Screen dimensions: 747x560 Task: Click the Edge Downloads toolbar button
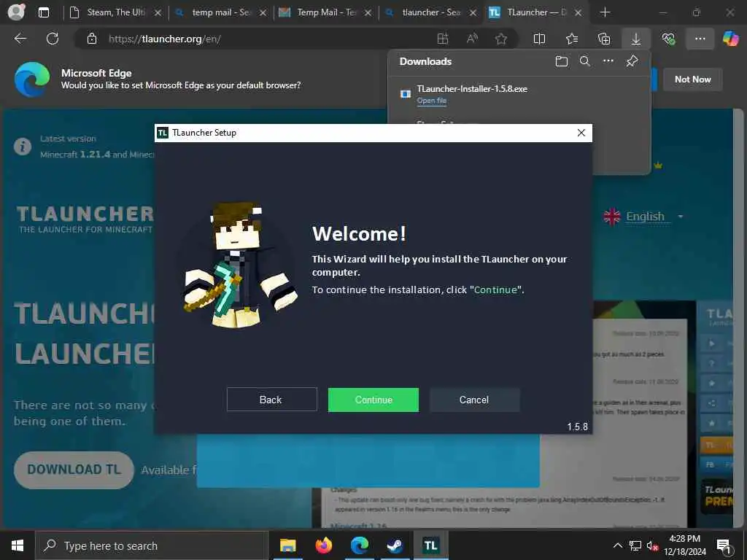point(636,39)
